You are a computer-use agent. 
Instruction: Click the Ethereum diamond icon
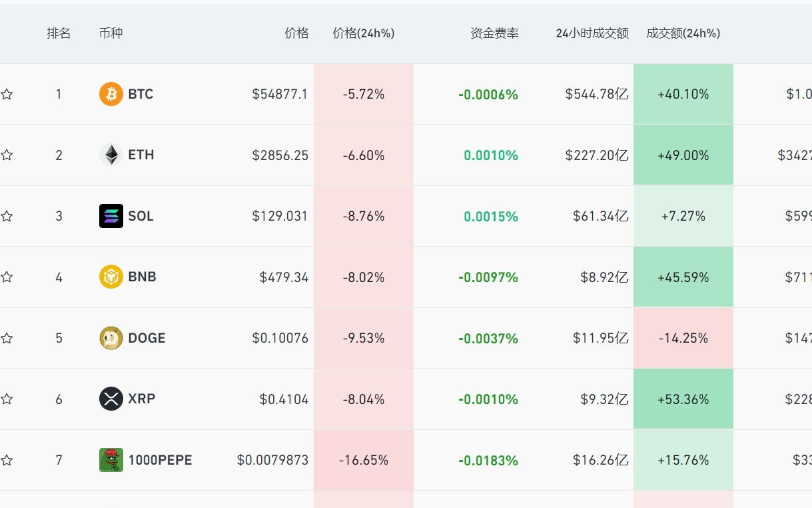(111, 155)
